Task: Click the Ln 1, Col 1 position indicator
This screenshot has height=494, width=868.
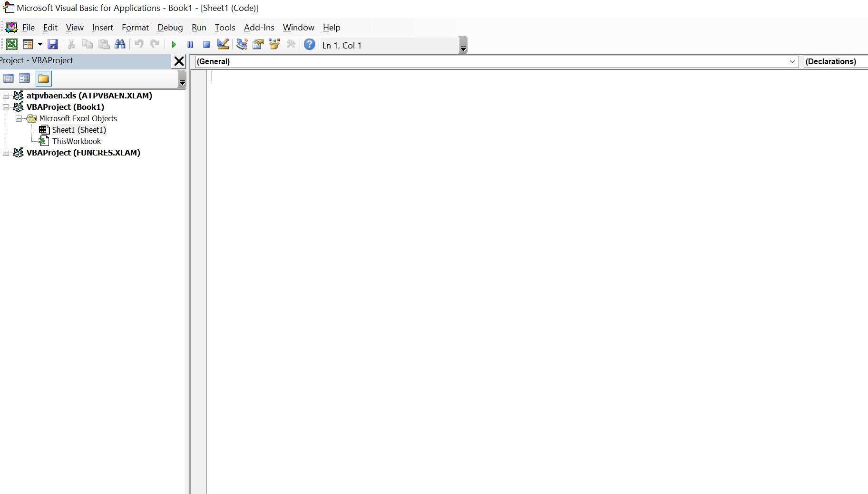Action: pos(342,45)
